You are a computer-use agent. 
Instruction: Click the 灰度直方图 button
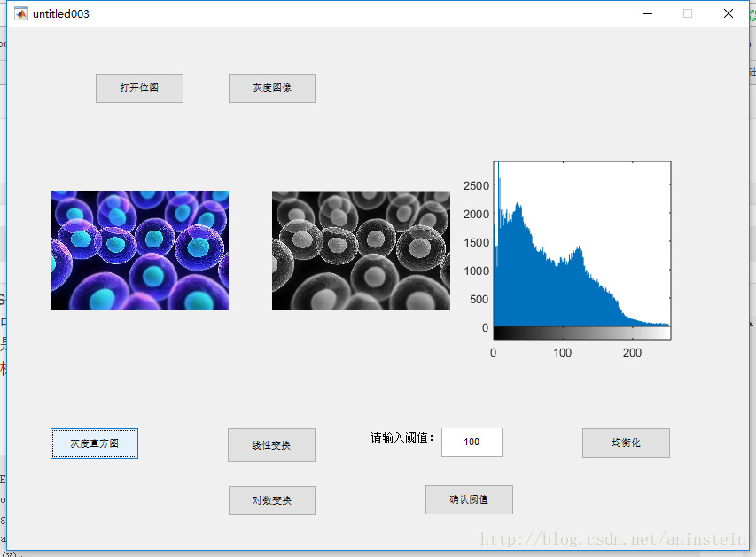tap(95, 443)
